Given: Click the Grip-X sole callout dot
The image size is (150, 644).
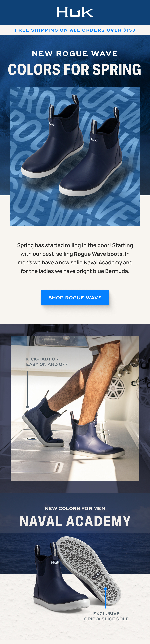Looking at the screenshot, I should (x=106, y=589).
